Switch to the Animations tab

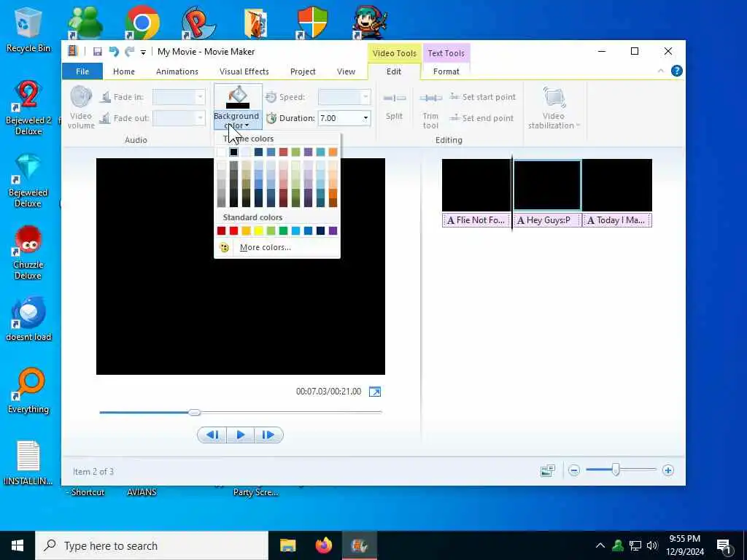point(177,71)
